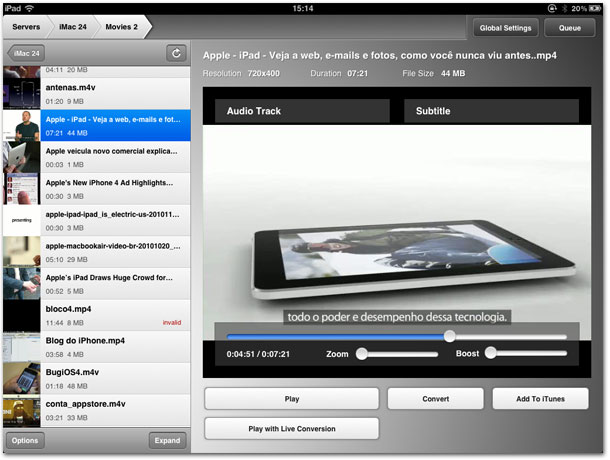
Task: Click the video playback position slider knob
Action: pos(449,336)
